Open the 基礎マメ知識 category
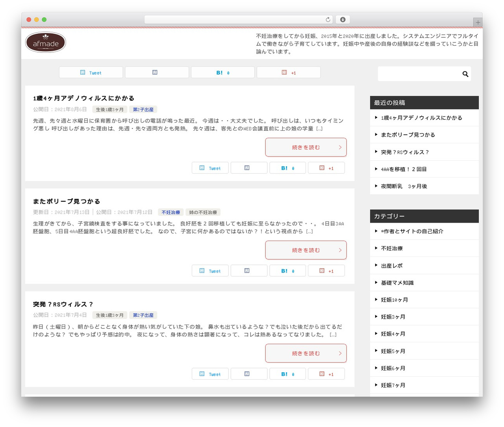Screen dimensions: 504x427 coord(397,283)
